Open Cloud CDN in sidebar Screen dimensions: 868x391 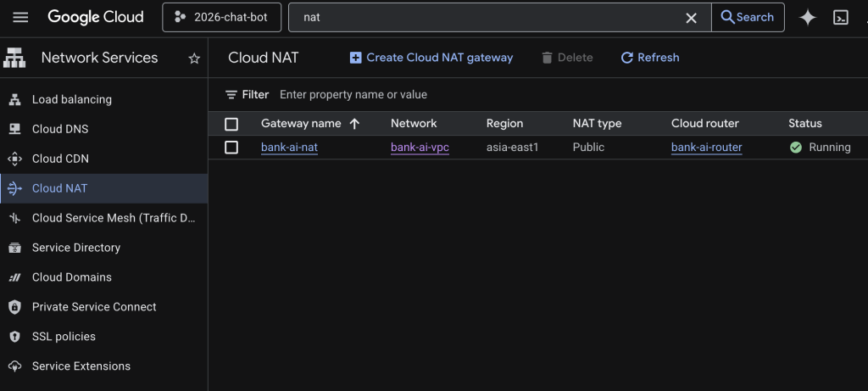click(x=104, y=159)
